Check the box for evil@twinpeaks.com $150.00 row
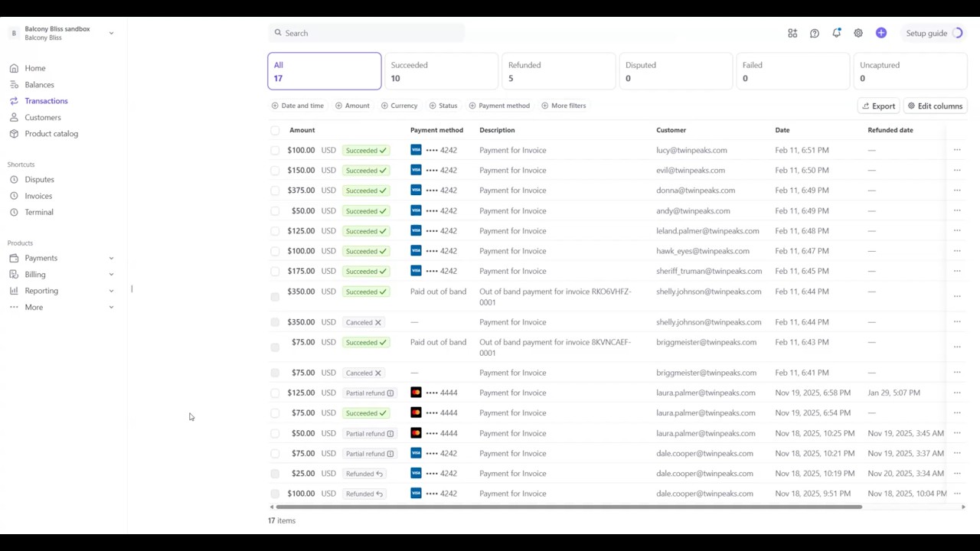 pyautogui.click(x=275, y=170)
